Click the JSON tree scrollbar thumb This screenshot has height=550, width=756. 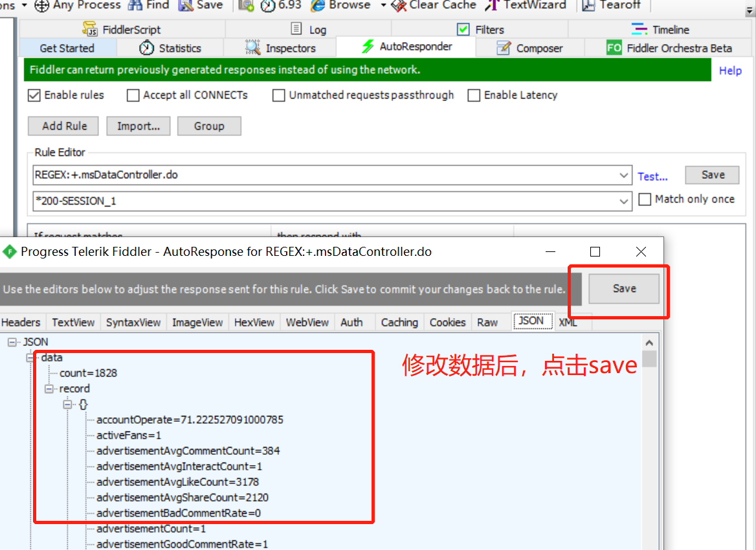coord(649,359)
